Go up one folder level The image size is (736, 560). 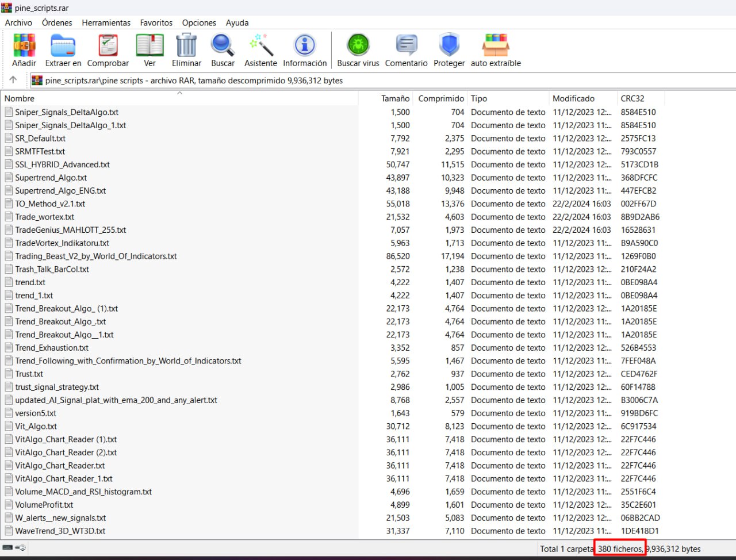tap(13, 80)
